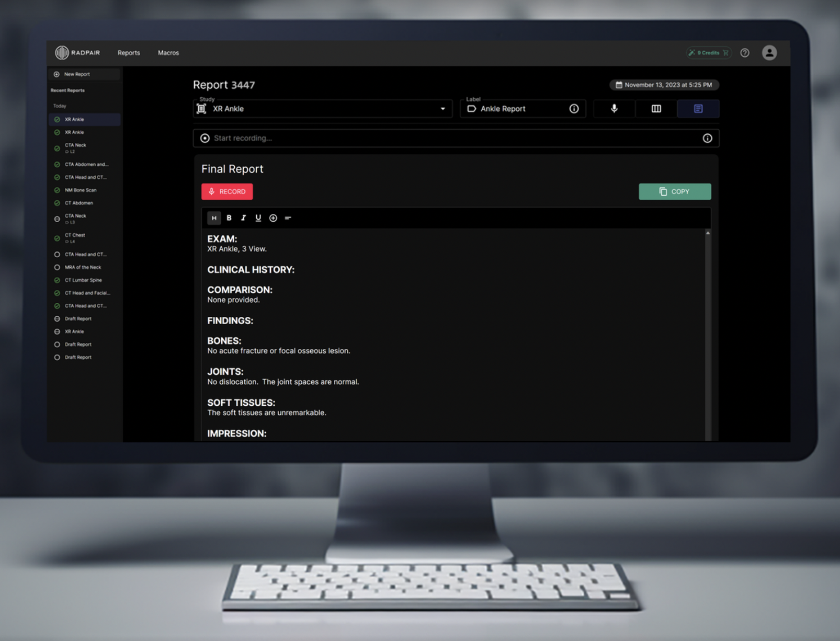Toggle underline formatting in the editor
Screen dimensions: 840x641
258,218
